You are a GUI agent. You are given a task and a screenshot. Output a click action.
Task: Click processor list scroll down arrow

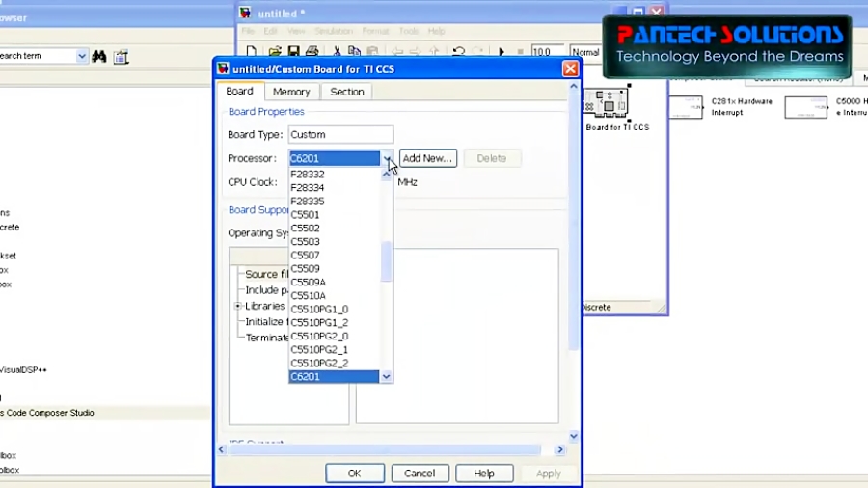click(x=386, y=377)
